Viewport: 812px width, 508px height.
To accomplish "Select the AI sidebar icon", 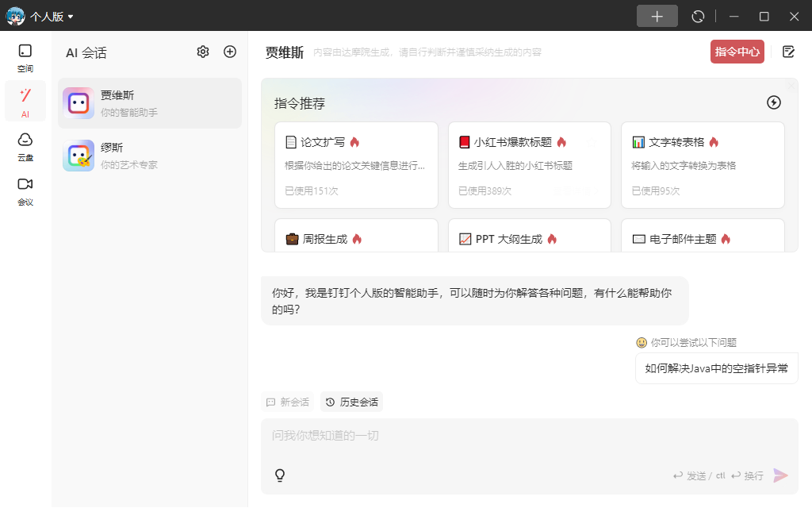I will coord(25,102).
